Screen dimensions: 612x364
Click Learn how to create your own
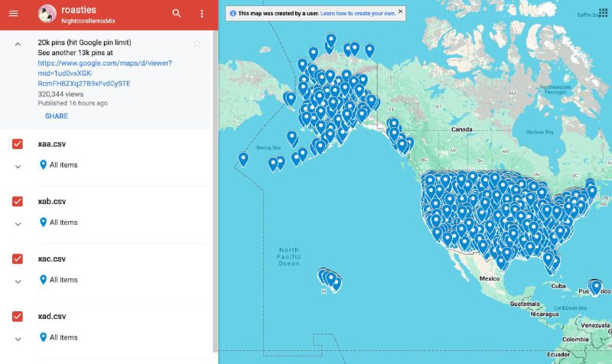(x=359, y=14)
